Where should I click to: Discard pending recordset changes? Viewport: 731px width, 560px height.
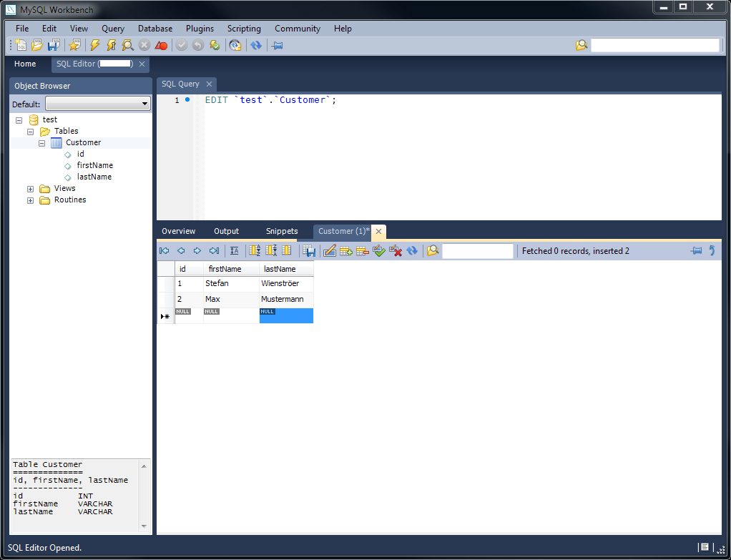coord(396,251)
